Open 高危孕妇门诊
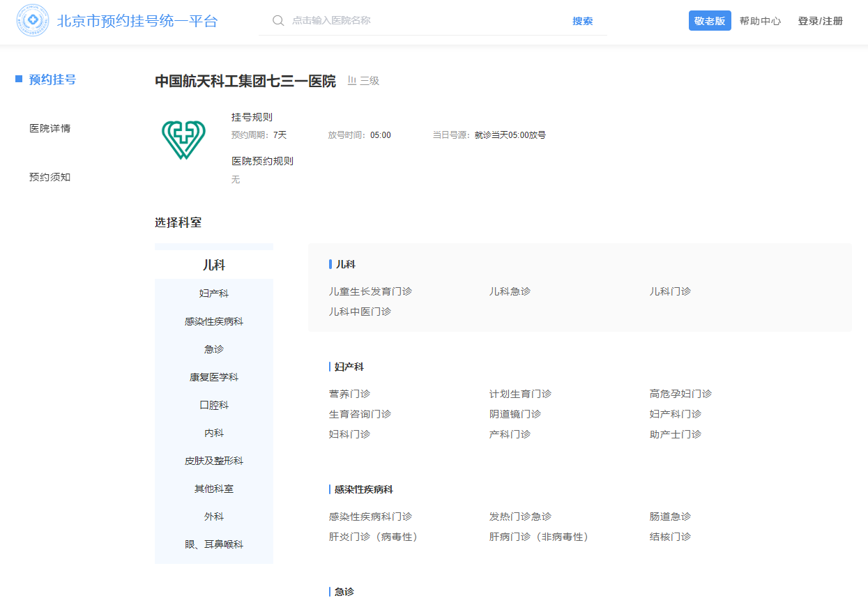This screenshot has width=868, height=605. click(x=680, y=394)
